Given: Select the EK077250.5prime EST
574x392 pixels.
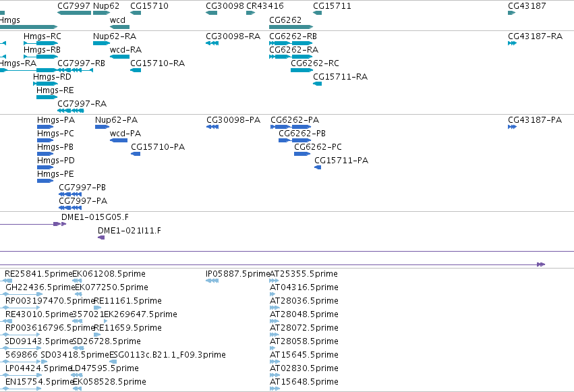Looking at the screenshot, I should pos(78,294).
